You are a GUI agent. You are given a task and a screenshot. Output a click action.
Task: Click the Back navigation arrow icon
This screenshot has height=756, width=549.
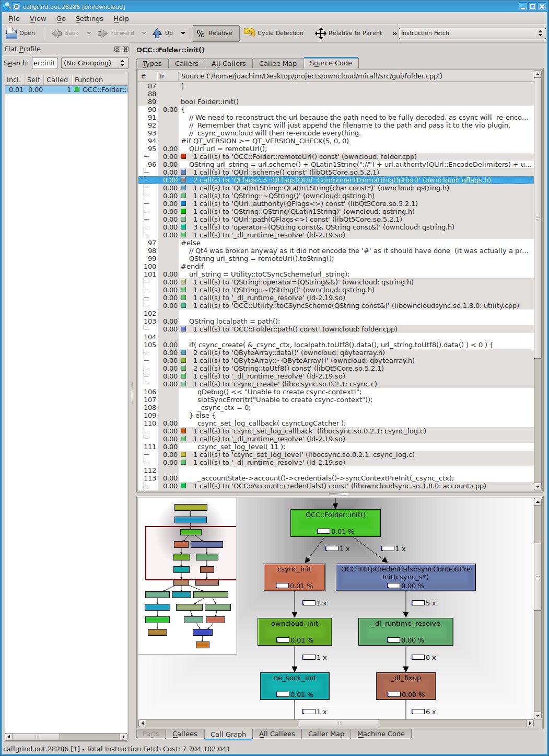56,33
